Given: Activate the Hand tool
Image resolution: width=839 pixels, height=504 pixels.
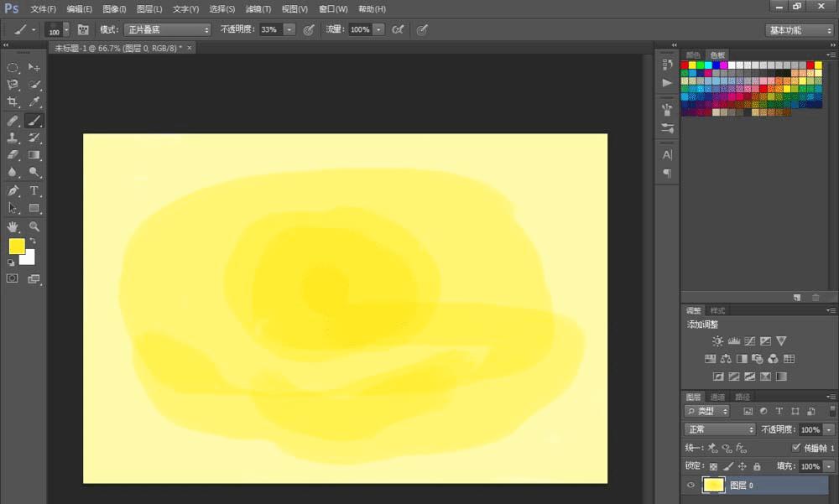Looking at the screenshot, I should point(13,226).
